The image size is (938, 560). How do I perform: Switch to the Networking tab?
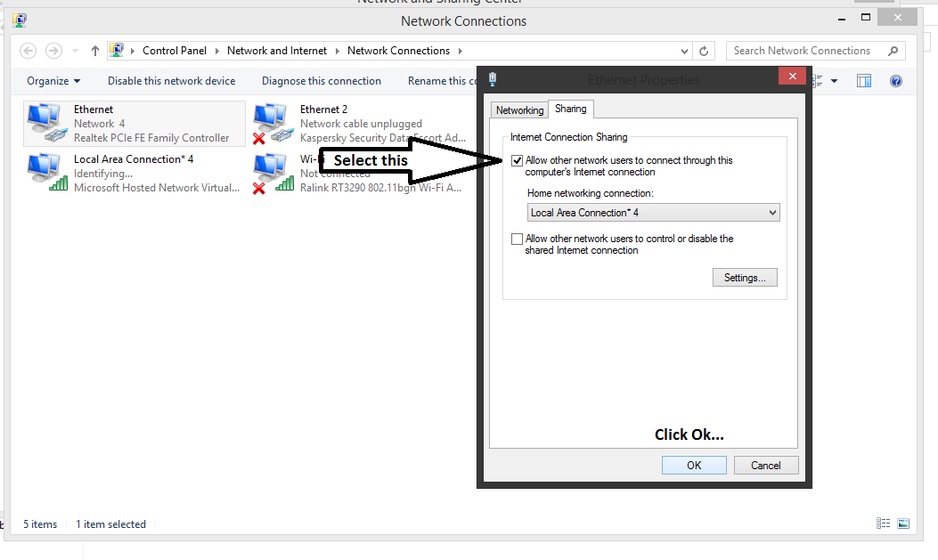point(519,110)
